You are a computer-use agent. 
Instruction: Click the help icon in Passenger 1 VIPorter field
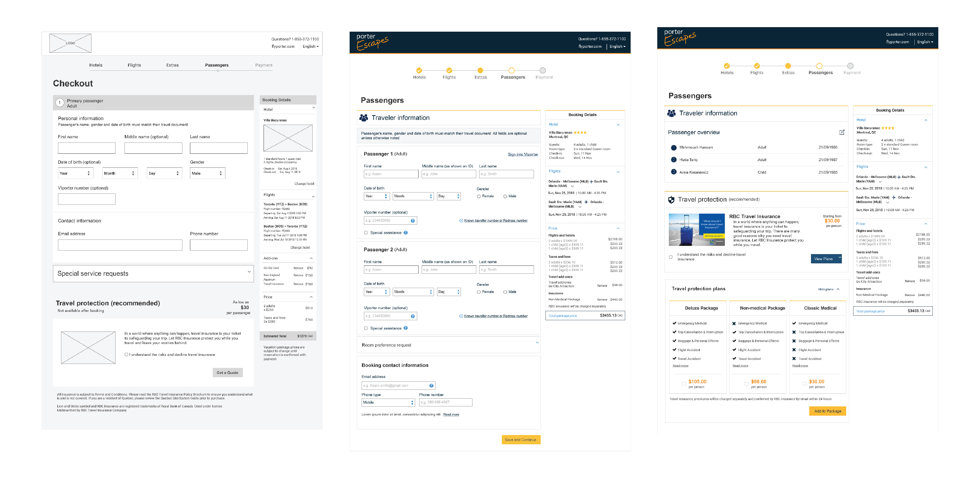click(412, 221)
